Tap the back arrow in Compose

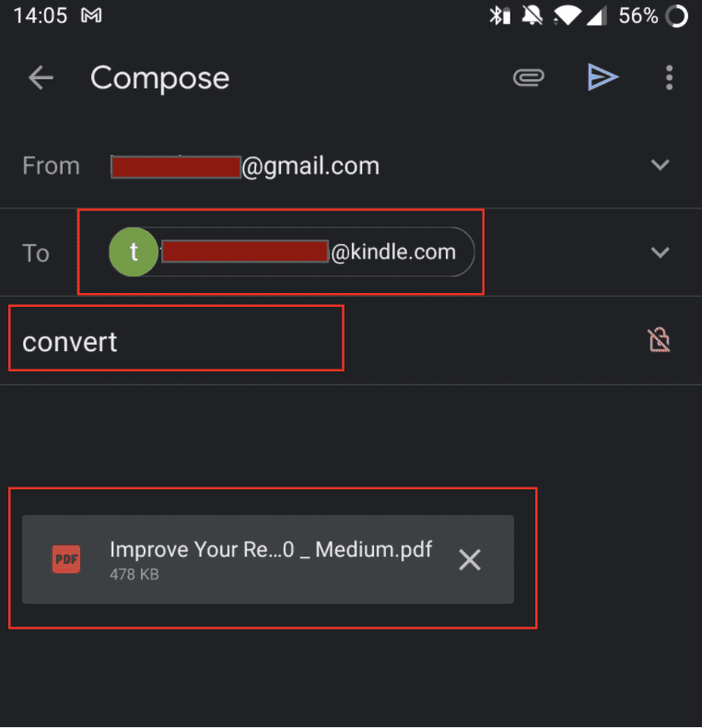pyautogui.click(x=41, y=78)
